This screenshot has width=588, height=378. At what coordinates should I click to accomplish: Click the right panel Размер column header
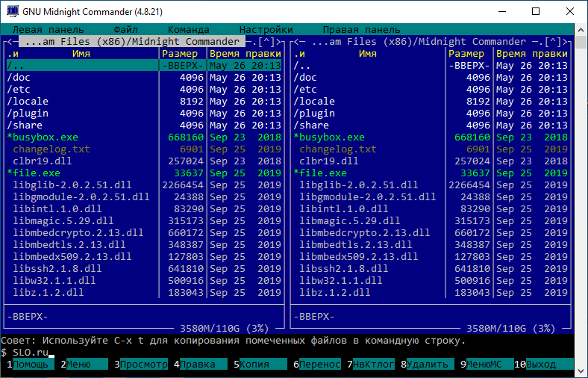tap(466, 54)
